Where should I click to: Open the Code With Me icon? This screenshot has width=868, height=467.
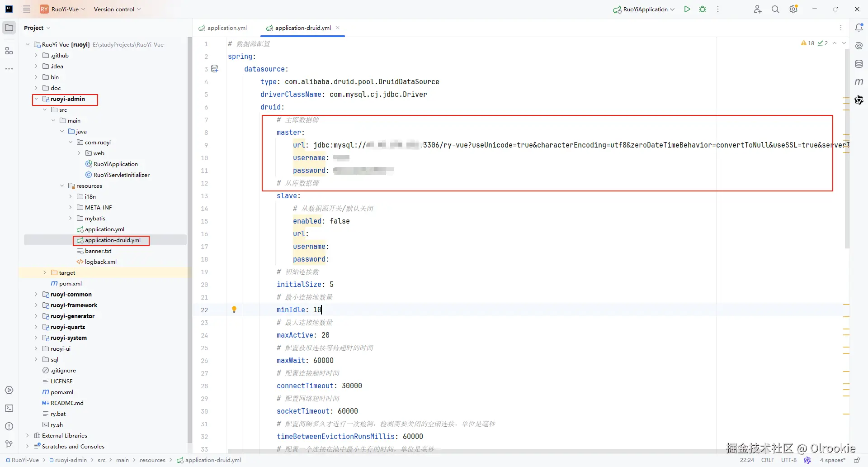pos(758,9)
